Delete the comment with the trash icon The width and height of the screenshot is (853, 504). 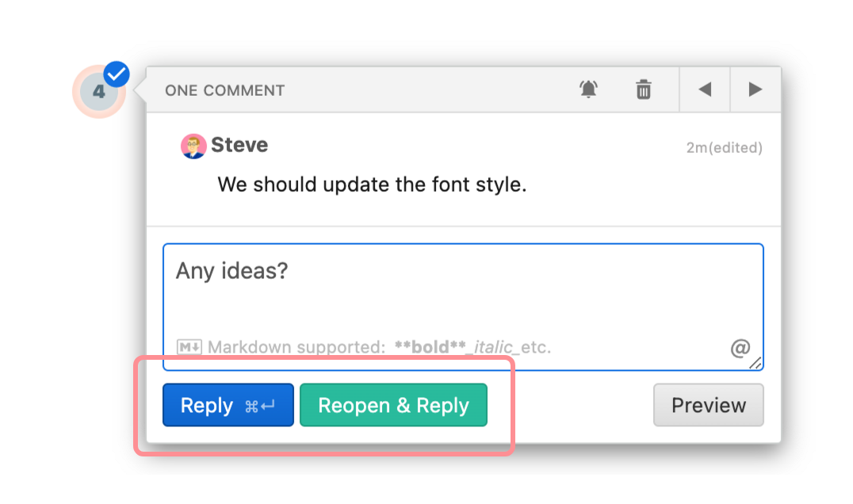644,90
